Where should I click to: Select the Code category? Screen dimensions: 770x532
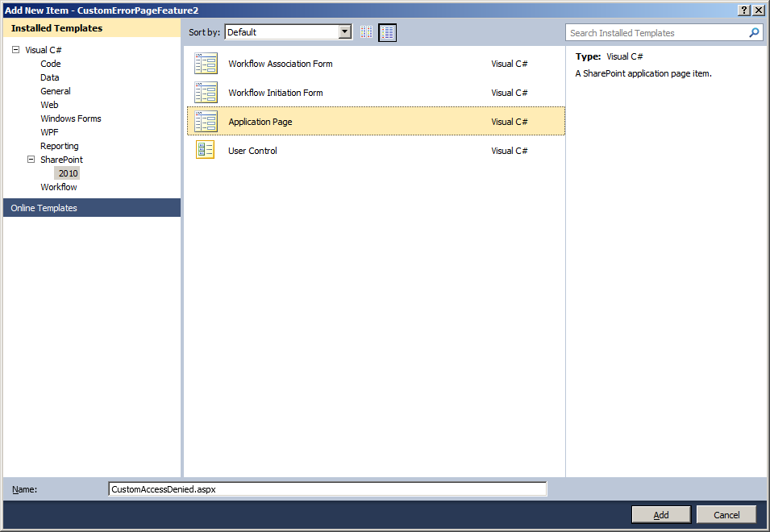pyautogui.click(x=51, y=64)
